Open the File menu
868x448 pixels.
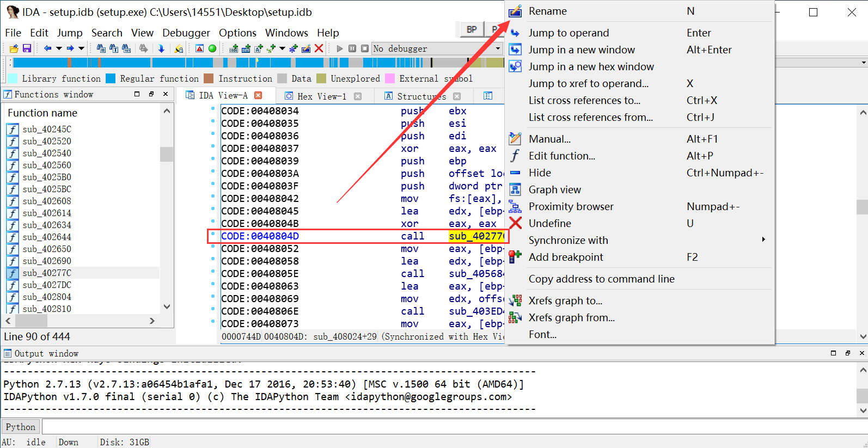[13, 33]
